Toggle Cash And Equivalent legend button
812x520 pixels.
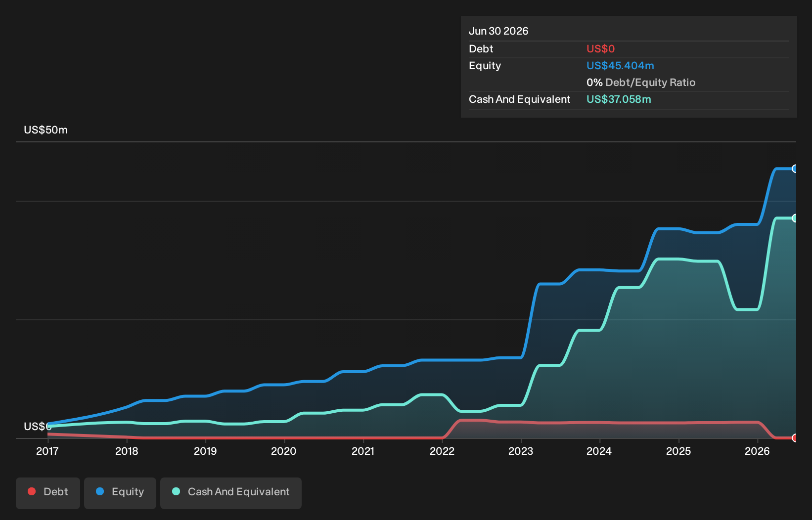(231, 493)
